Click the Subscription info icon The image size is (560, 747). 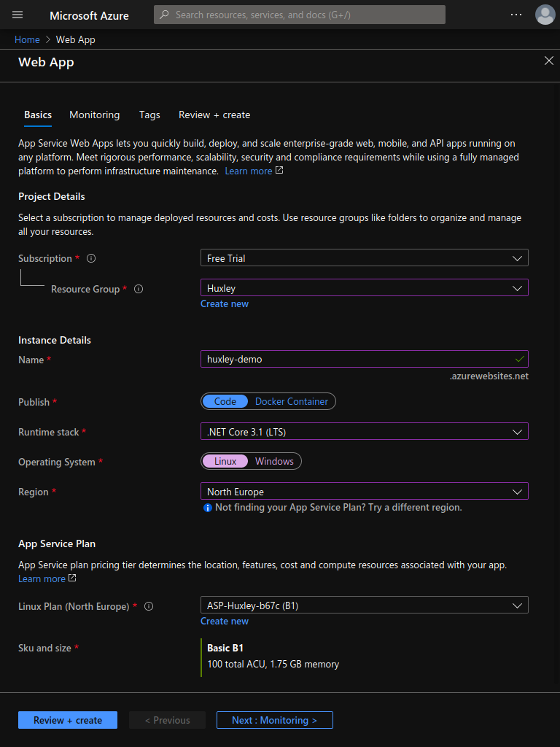click(91, 258)
